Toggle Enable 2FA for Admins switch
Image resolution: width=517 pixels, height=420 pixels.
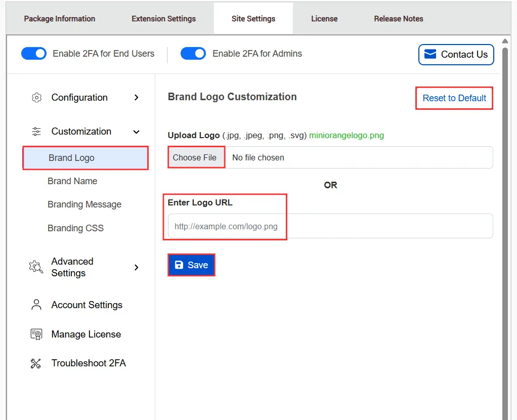pos(193,54)
